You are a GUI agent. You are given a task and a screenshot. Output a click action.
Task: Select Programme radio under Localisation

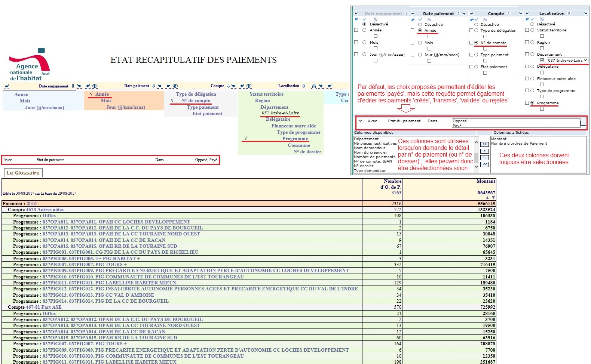pyautogui.click(x=532, y=103)
